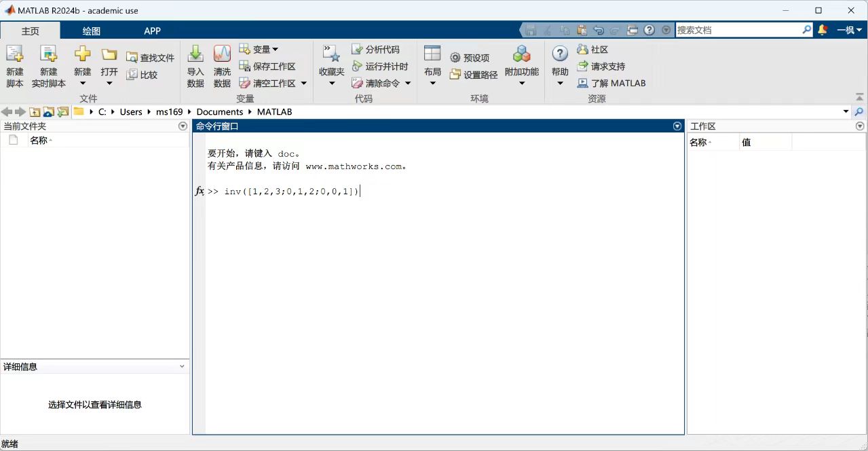Click the ms169 path segment
The height and width of the screenshot is (451, 868).
[x=170, y=112]
